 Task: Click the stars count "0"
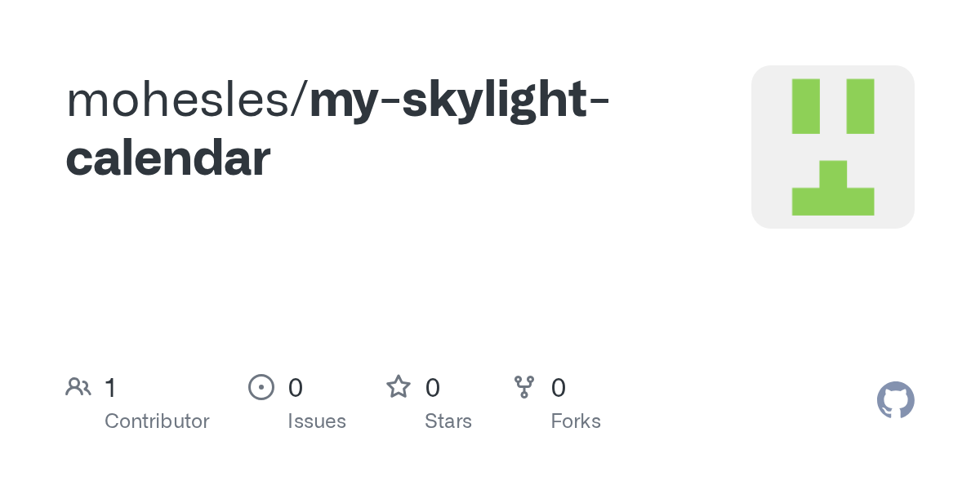(433, 388)
